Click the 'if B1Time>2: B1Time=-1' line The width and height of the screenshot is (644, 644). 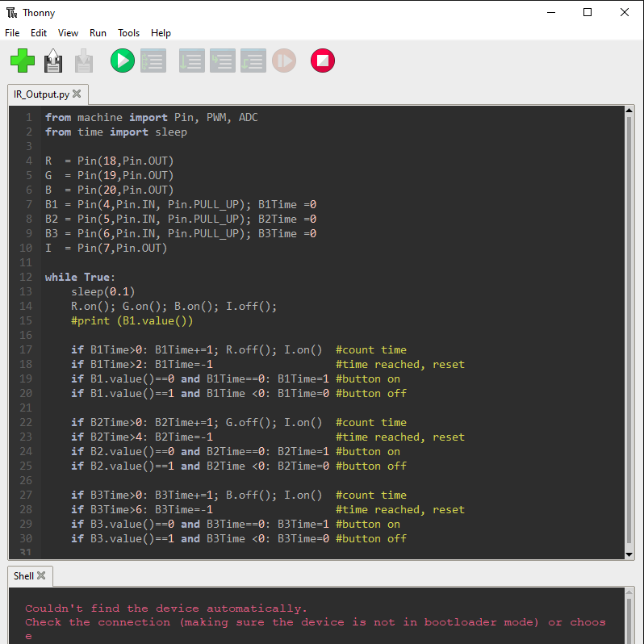click(x=142, y=364)
